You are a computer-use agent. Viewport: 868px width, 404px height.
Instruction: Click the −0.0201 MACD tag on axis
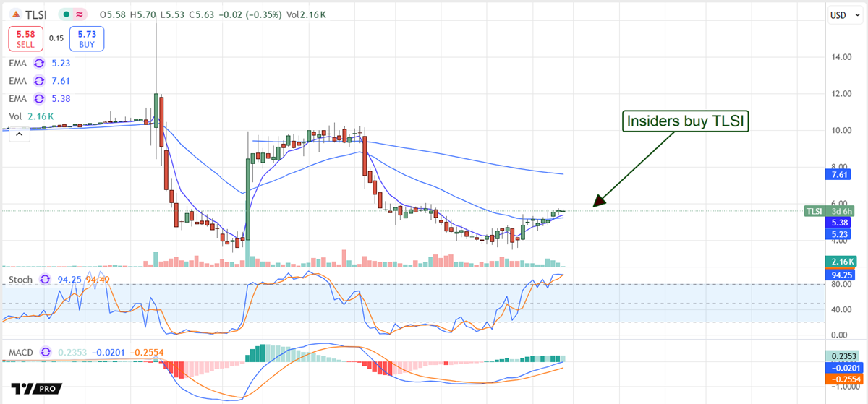coord(843,367)
